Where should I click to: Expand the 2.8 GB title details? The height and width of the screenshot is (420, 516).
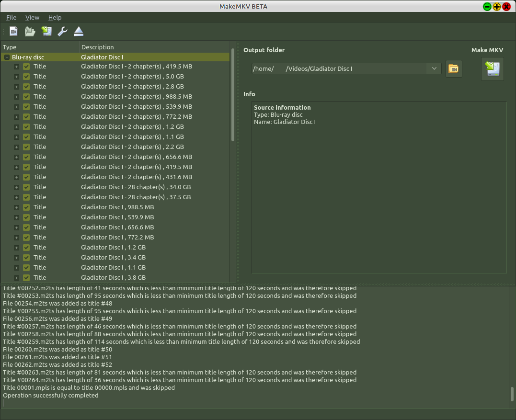(16, 87)
